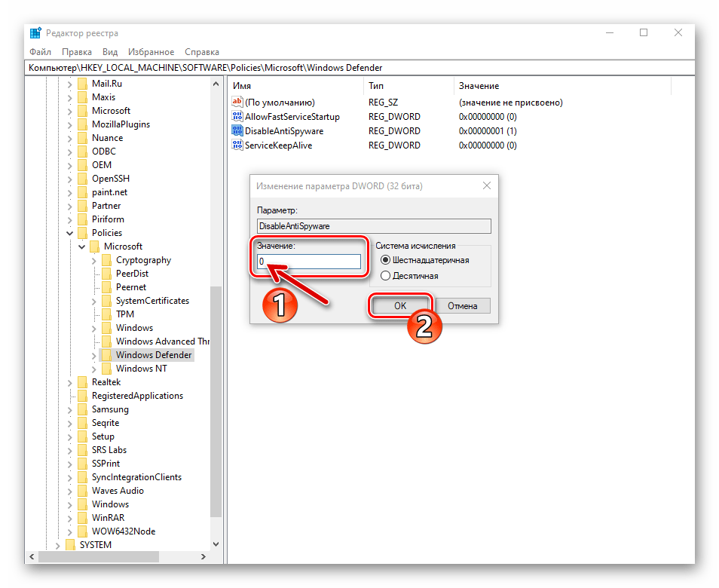Click the horizontal scrollbar left arrow
This screenshot has height=588, width=719.
(32, 557)
